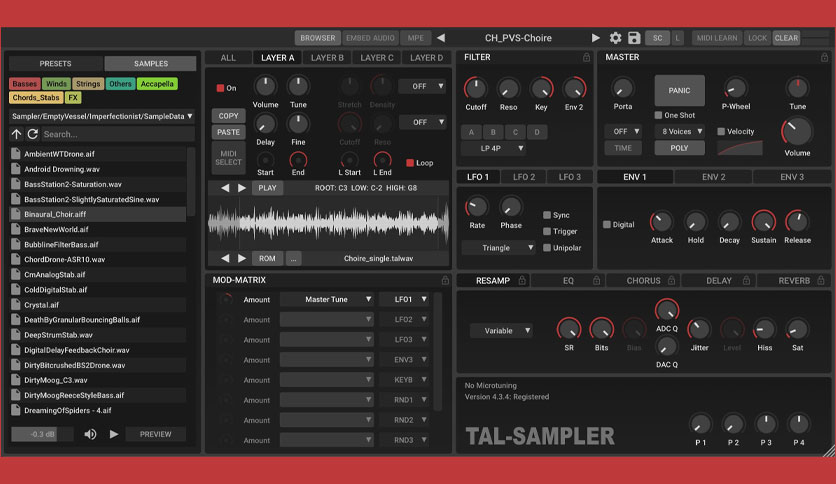This screenshot has width=836, height=484.
Task: Select AmbientWTDrone.aif file
Action: (98, 154)
